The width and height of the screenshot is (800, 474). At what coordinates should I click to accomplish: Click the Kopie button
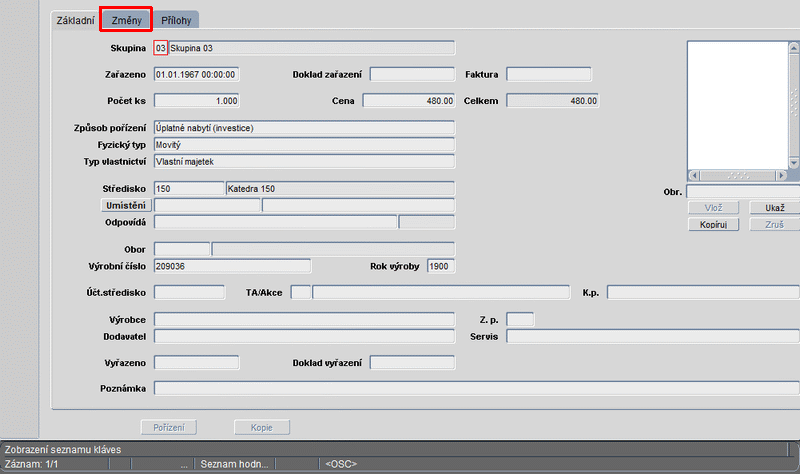(x=262, y=428)
